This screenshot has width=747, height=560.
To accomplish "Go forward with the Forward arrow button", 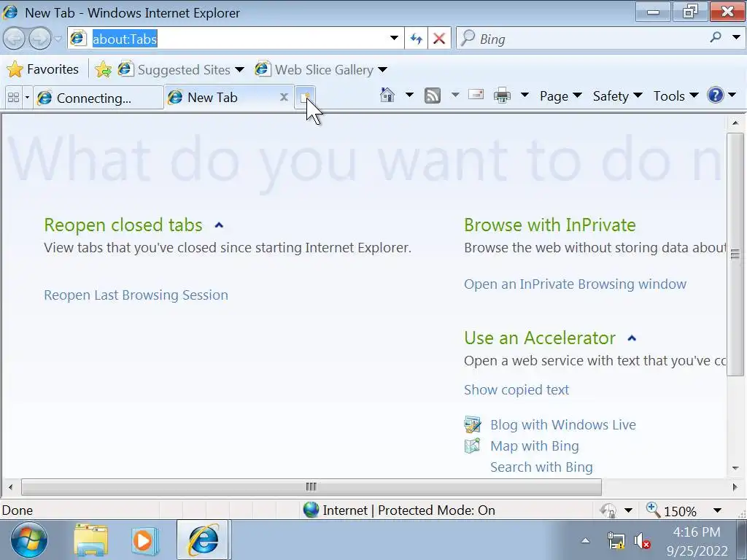I will coord(39,39).
